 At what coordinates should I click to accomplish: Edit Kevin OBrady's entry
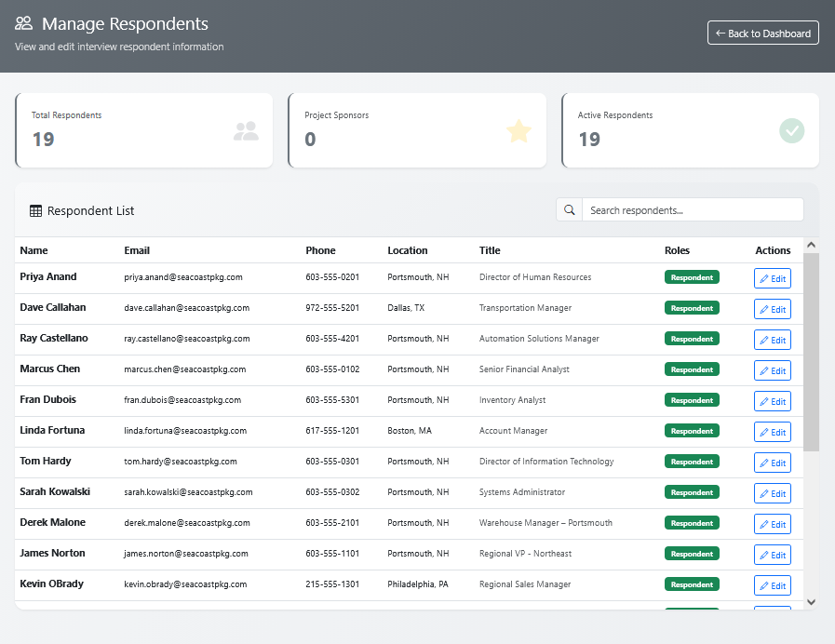[x=772, y=585]
